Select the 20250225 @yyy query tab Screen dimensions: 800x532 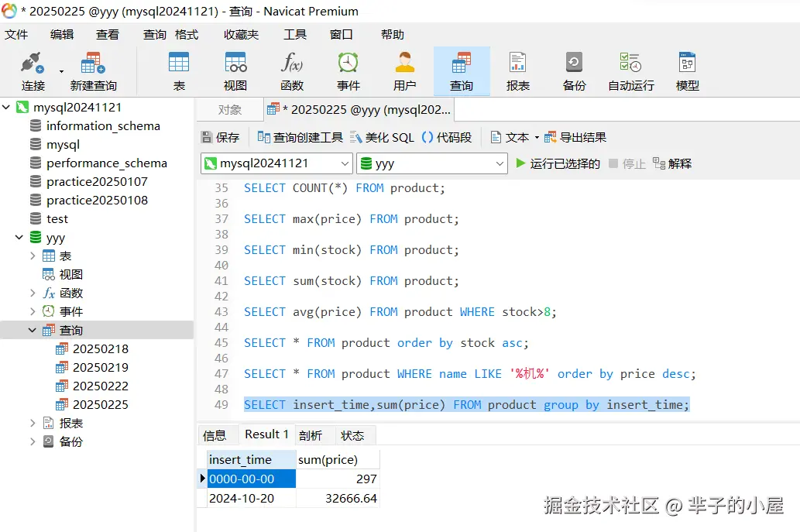coord(359,110)
